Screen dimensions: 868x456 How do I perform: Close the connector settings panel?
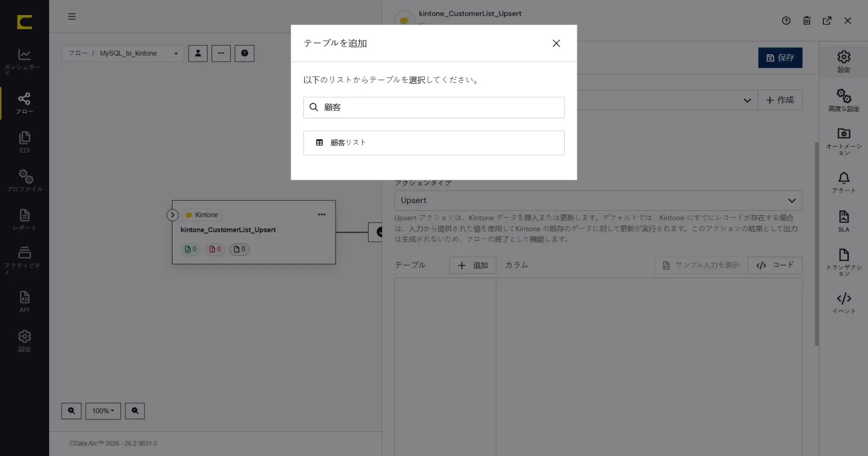(847, 21)
